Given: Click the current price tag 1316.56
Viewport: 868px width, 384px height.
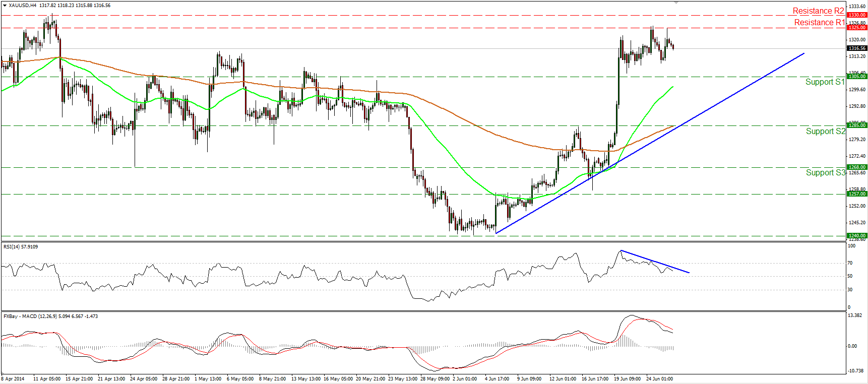Looking at the screenshot, I should click(x=857, y=48).
